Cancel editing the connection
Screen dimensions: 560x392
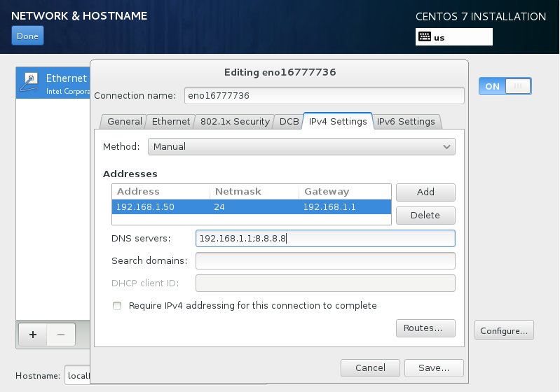(x=370, y=367)
